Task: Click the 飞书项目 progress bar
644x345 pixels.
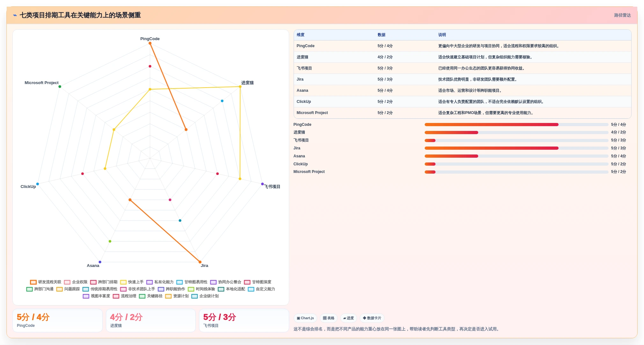Action: point(516,140)
